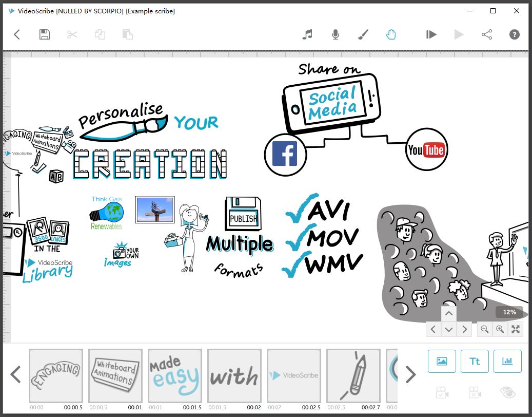Image resolution: width=532 pixels, height=417 pixels.
Task: Close the VideoScribe window
Action: tap(517, 11)
